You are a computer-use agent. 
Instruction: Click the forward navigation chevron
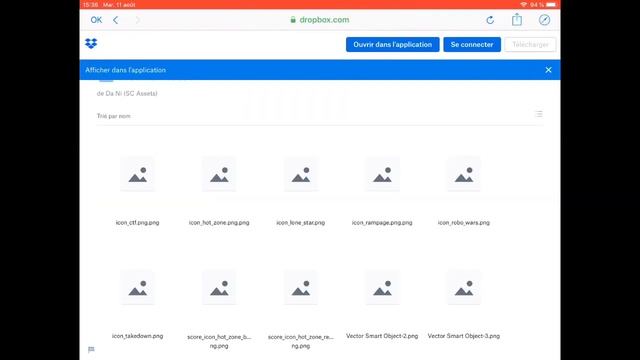pyautogui.click(x=138, y=20)
